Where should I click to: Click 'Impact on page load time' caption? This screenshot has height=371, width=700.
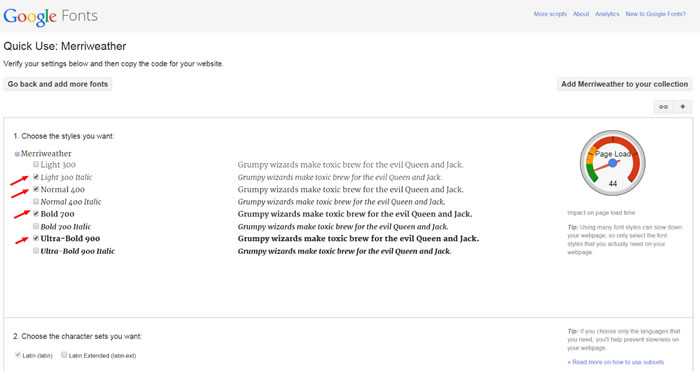(x=601, y=213)
